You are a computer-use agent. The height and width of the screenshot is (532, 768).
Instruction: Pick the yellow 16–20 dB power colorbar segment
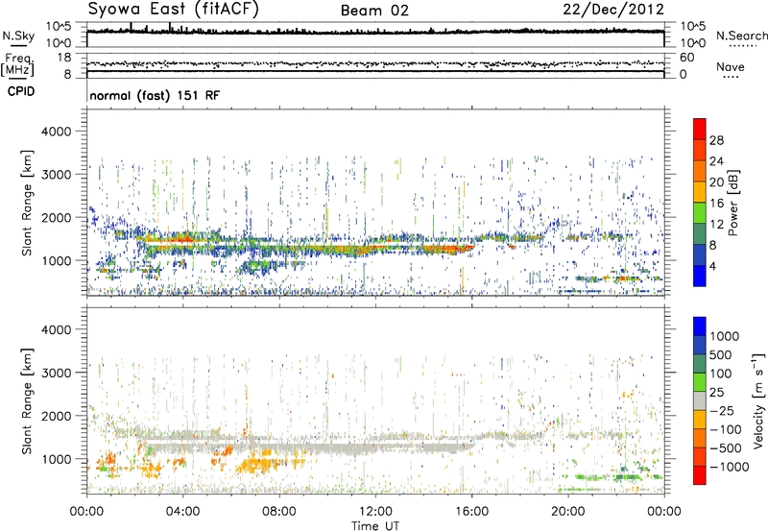point(700,192)
